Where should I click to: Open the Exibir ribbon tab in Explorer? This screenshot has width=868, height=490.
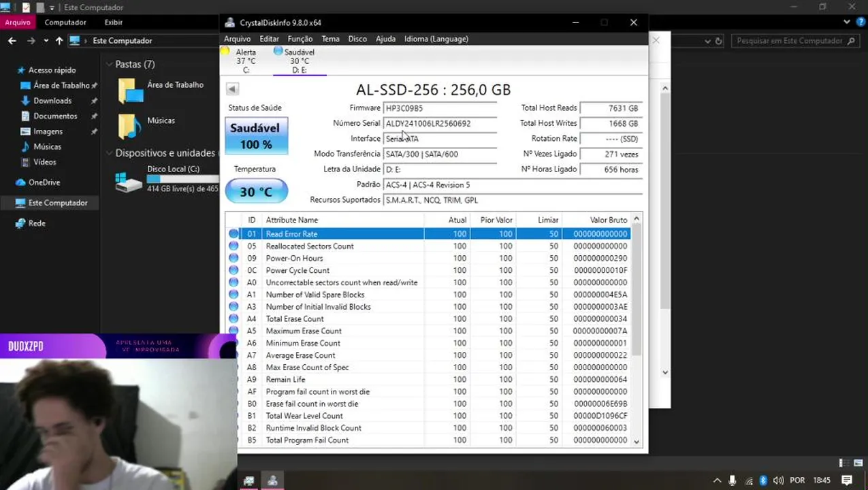point(114,22)
